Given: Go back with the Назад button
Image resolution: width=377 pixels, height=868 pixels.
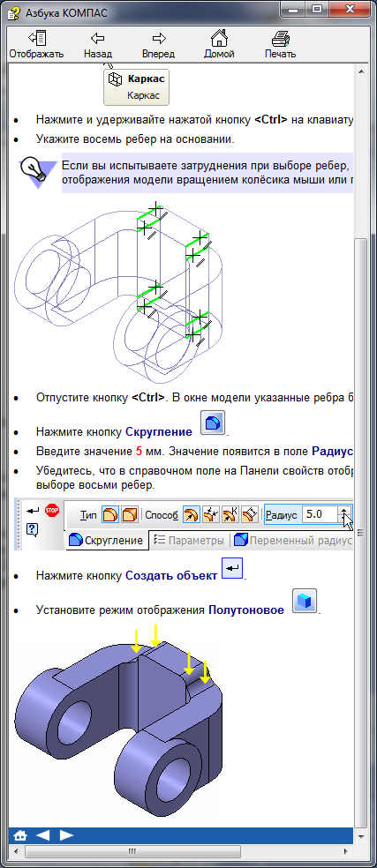Looking at the screenshot, I should pyautogui.click(x=98, y=45).
